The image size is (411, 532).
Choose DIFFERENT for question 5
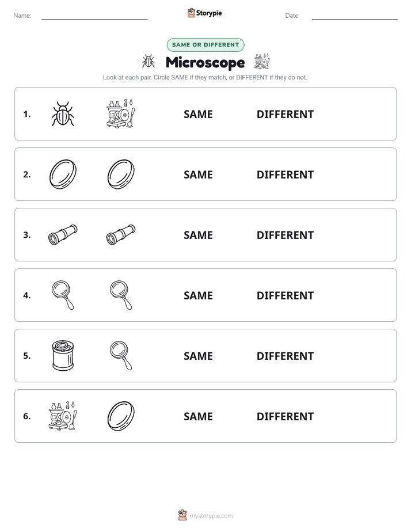click(x=285, y=356)
